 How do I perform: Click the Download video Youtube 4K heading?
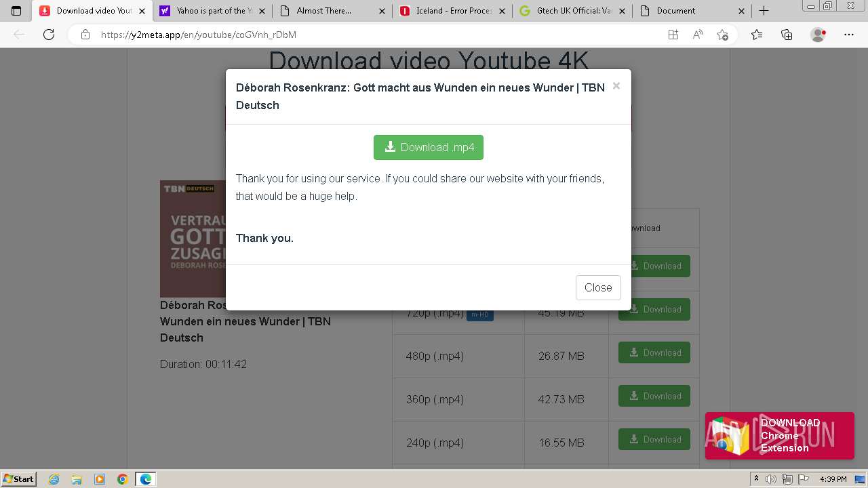(x=429, y=60)
